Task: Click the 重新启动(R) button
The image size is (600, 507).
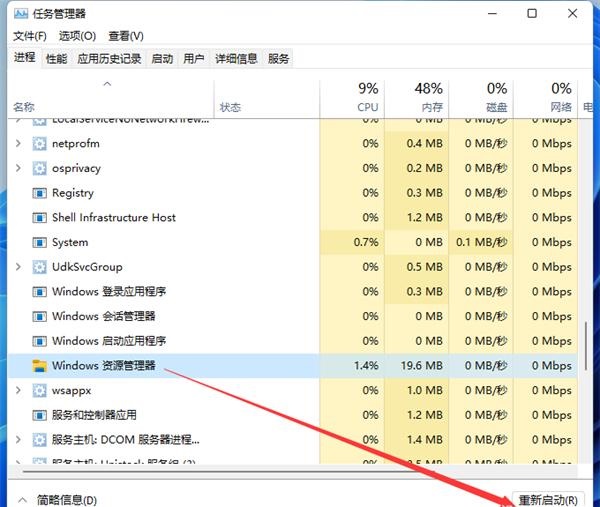Action: [x=548, y=499]
